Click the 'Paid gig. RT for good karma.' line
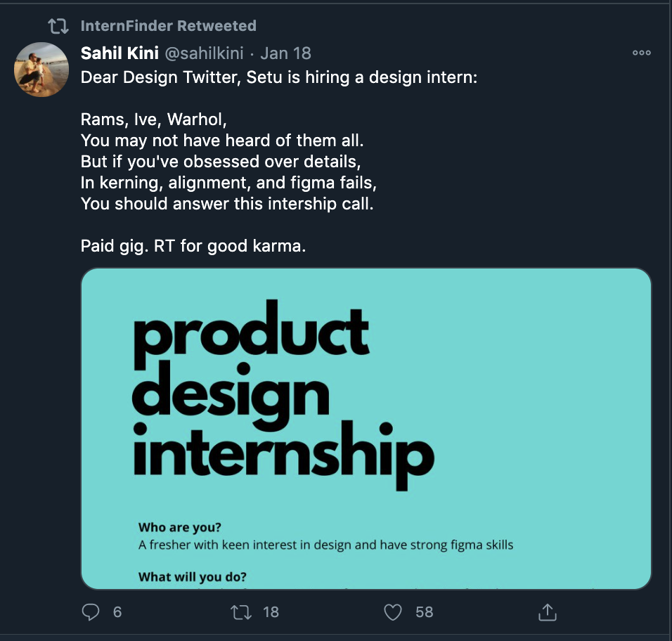This screenshot has width=672, height=641. coord(193,248)
